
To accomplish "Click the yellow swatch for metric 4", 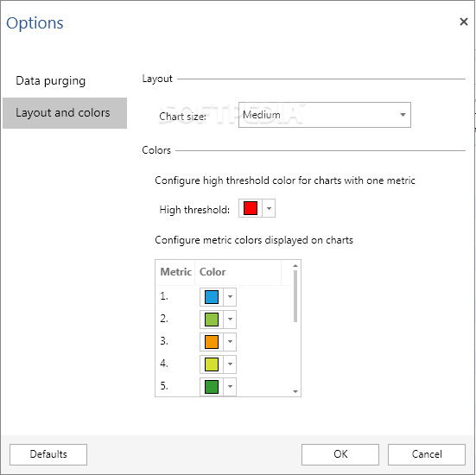I will 212,364.
